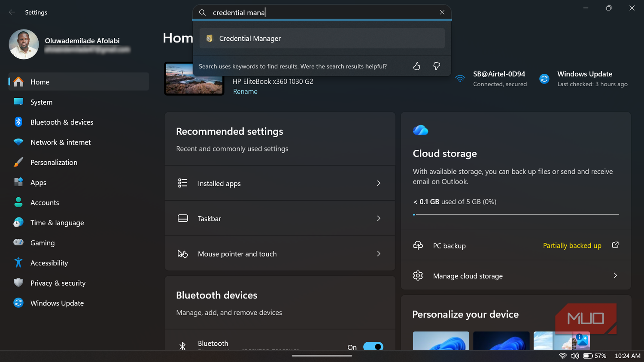The height and width of the screenshot is (362, 644).
Task: Click the system tray Wi-Fi icon
Action: [x=563, y=356]
